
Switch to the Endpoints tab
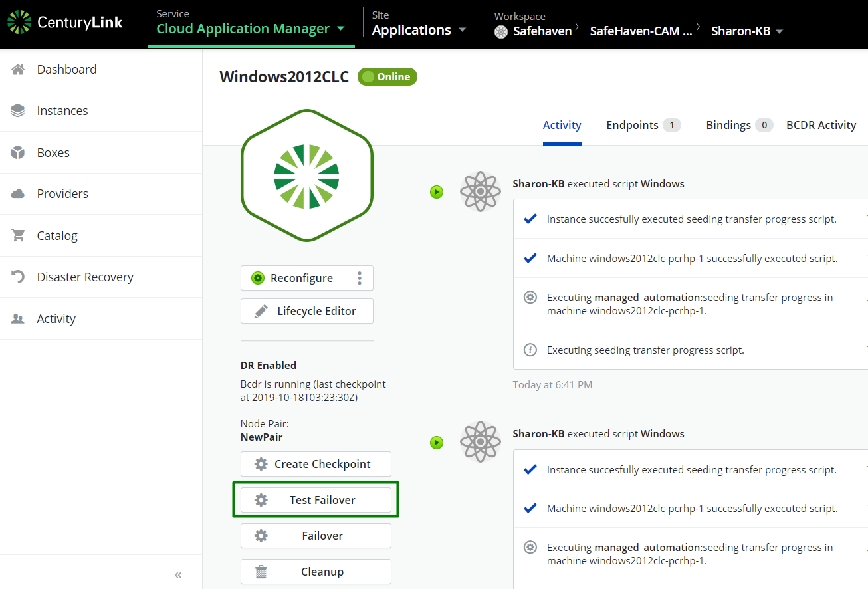(x=643, y=125)
